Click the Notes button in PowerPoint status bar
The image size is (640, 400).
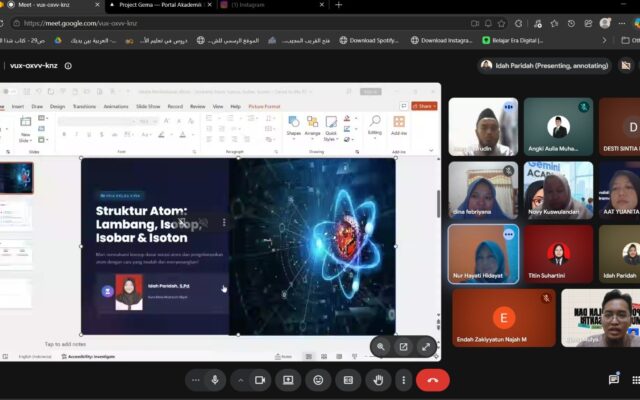pos(283,357)
